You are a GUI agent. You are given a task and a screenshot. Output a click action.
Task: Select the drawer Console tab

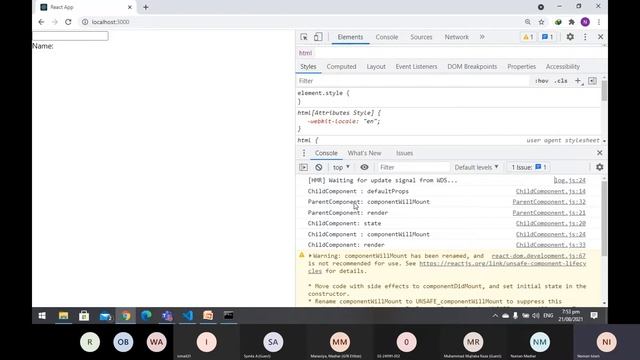pos(326,153)
